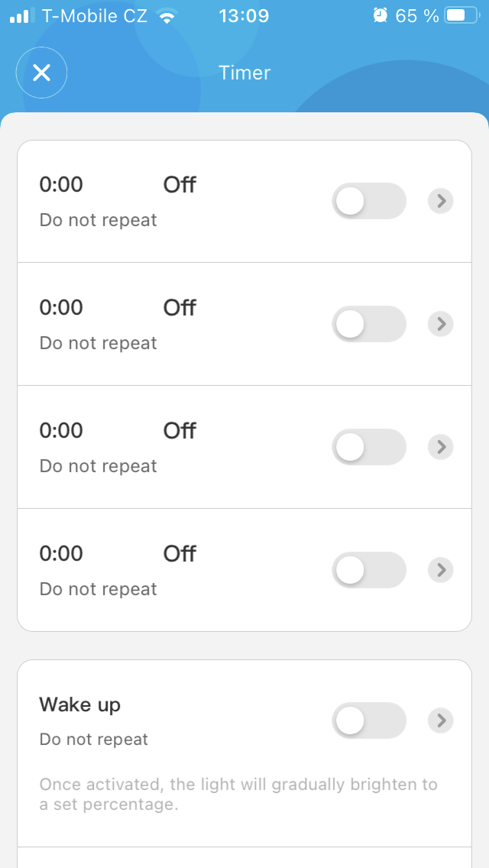Tap the cellular signal bars icon
Viewport: 489px width, 868px height.
pyautogui.click(x=23, y=15)
